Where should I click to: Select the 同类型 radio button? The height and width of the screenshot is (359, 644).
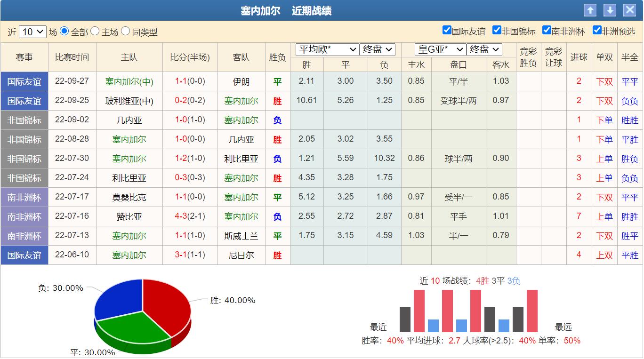tap(125, 30)
